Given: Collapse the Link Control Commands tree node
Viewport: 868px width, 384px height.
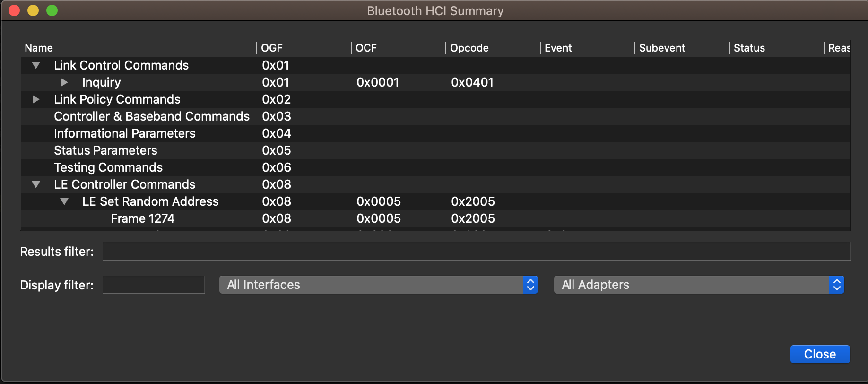Looking at the screenshot, I should [x=36, y=65].
